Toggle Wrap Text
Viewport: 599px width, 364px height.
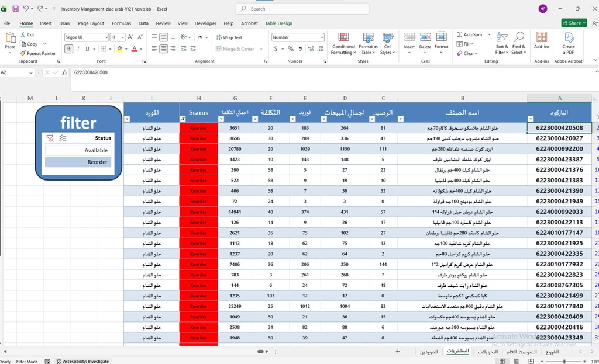229,37
